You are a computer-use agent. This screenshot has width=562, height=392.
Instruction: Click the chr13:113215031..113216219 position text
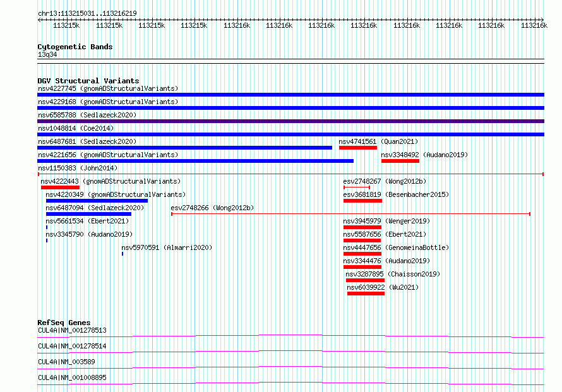point(87,13)
